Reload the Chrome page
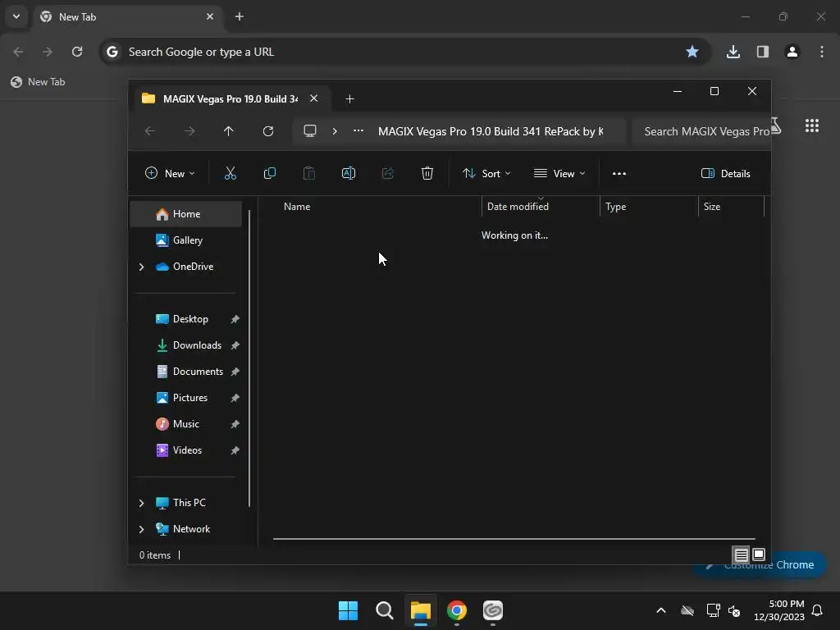This screenshot has width=840, height=630. click(77, 52)
